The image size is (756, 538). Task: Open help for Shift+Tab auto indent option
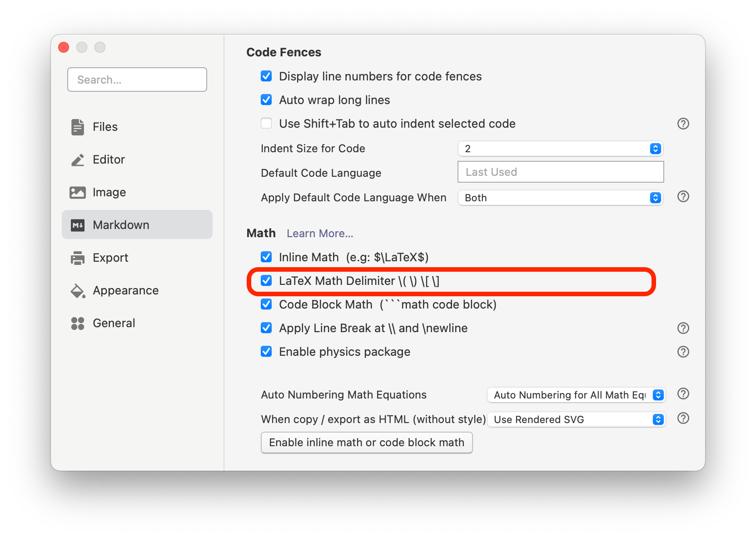683,124
